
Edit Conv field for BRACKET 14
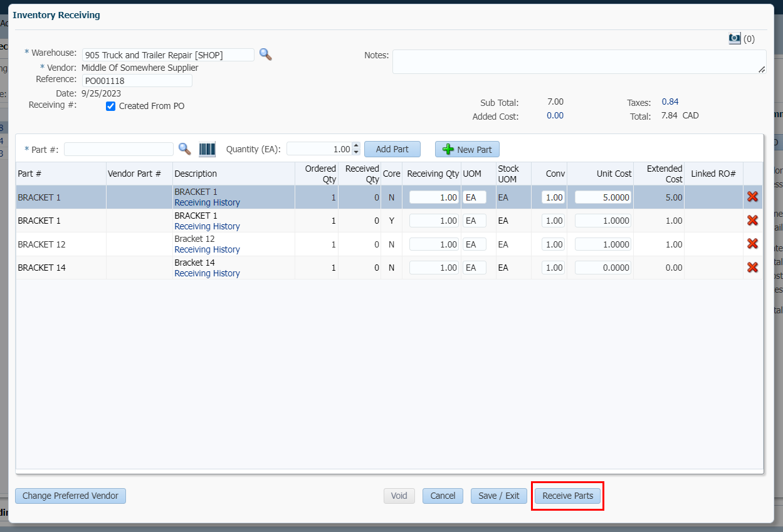point(553,268)
